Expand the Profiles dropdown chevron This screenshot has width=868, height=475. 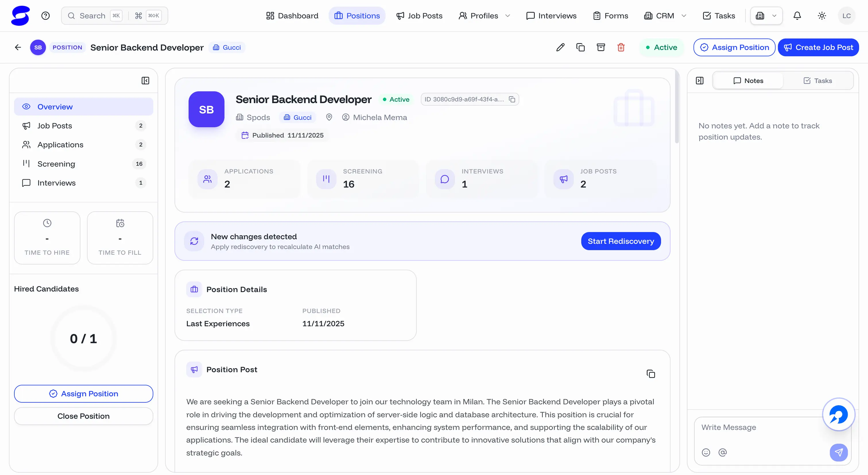507,16
